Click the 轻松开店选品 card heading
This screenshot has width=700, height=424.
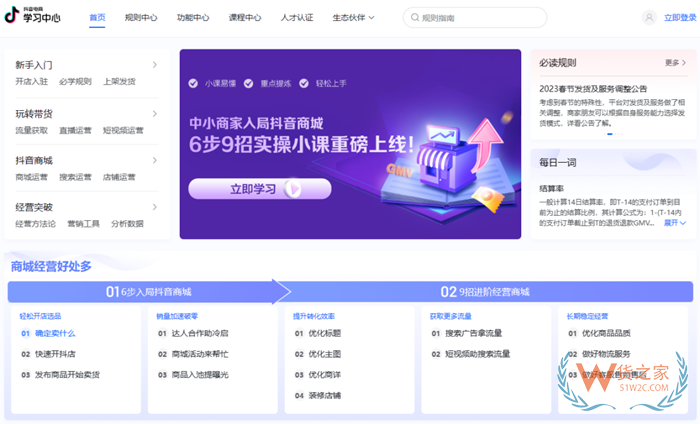pos(40,316)
